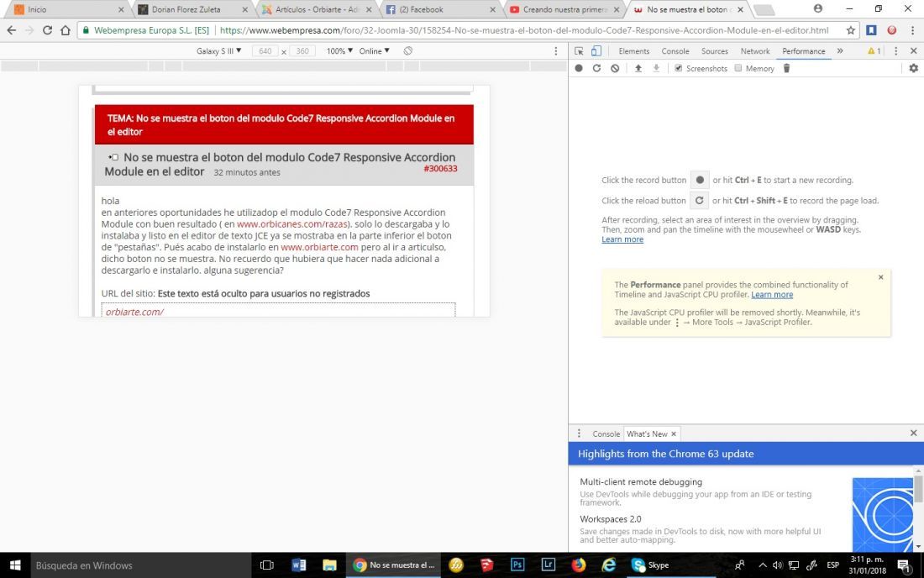Open the browser home page icon

coord(66,30)
